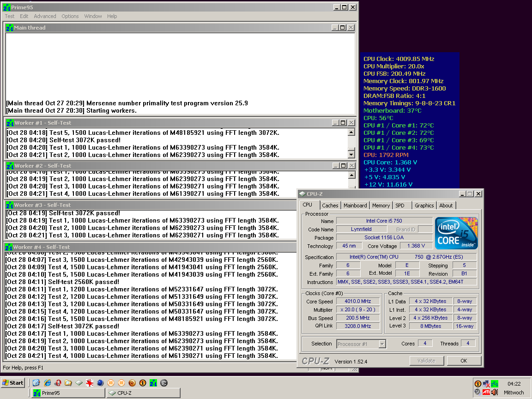Expand the Processor #1 selection dropdown
532x399 pixels.
(382, 344)
